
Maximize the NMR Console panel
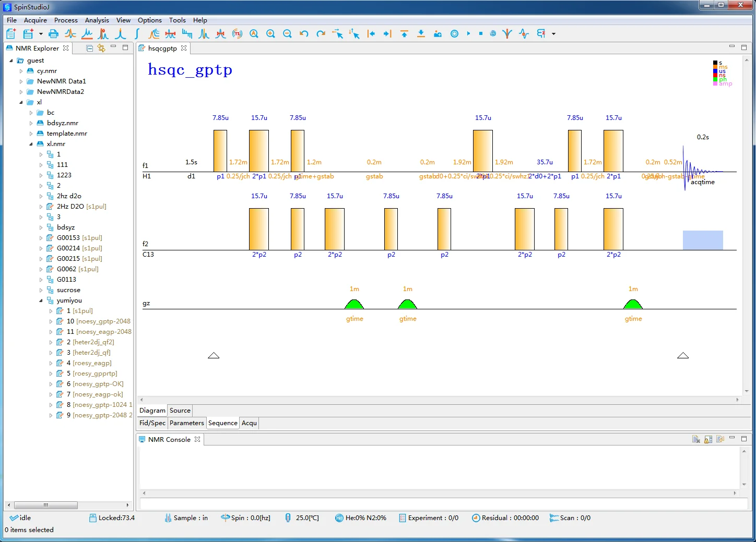tap(744, 439)
